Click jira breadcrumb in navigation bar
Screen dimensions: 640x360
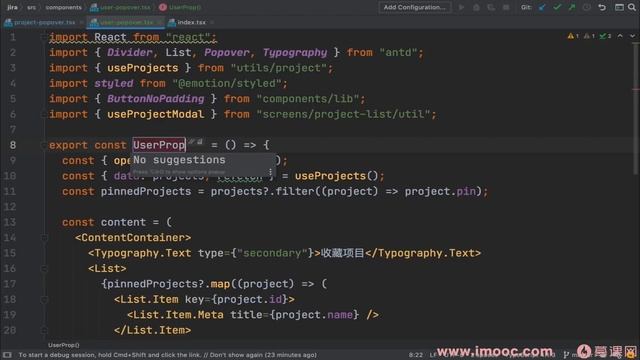[x=12, y=7]
